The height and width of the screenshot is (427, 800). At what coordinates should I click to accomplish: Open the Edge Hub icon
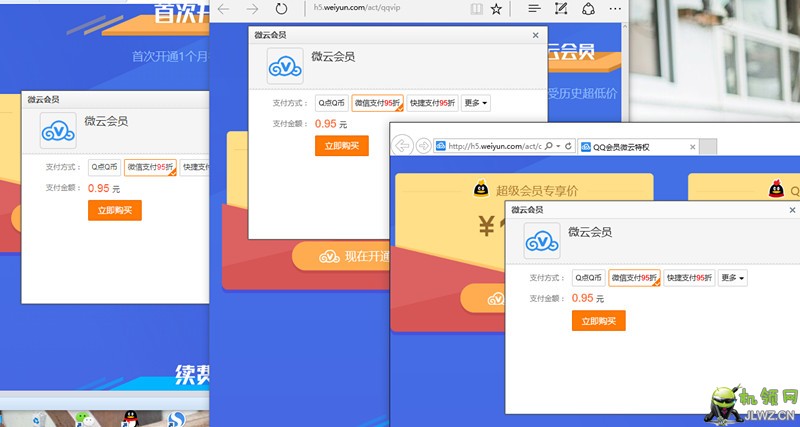click(534, 9)
